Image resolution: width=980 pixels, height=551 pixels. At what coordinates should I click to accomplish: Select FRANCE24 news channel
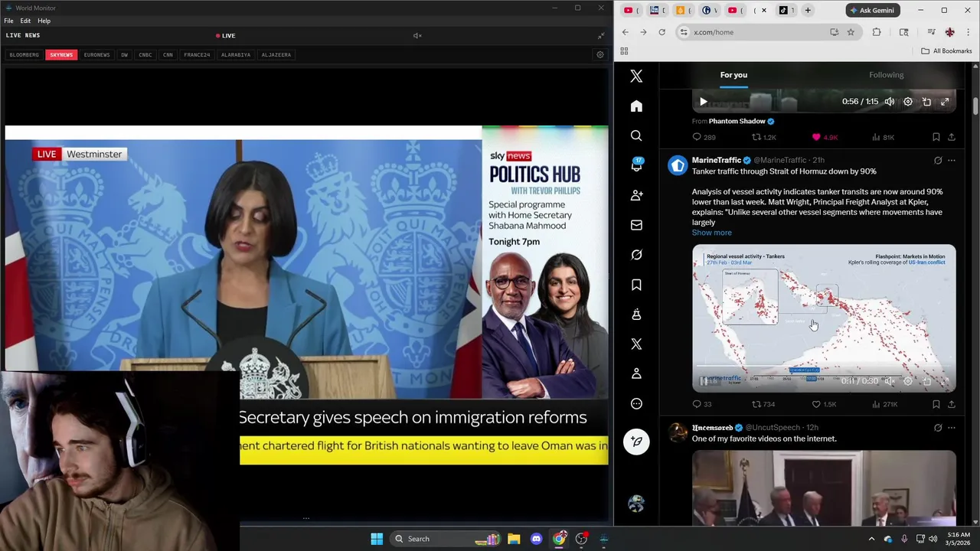pos(197,55)
